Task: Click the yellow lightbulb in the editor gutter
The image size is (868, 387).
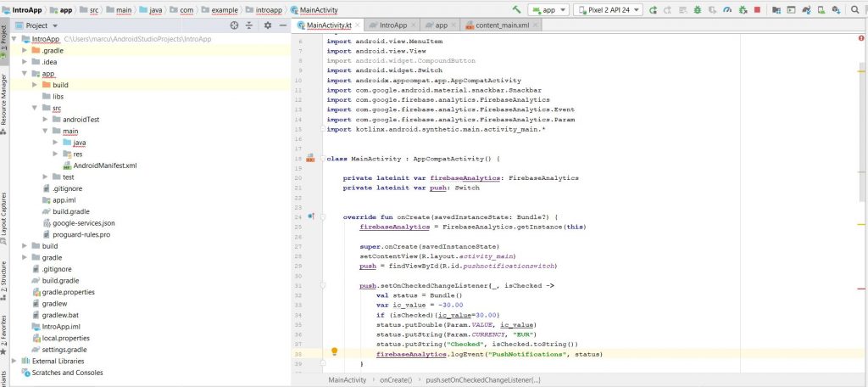Action: (334, 351)
